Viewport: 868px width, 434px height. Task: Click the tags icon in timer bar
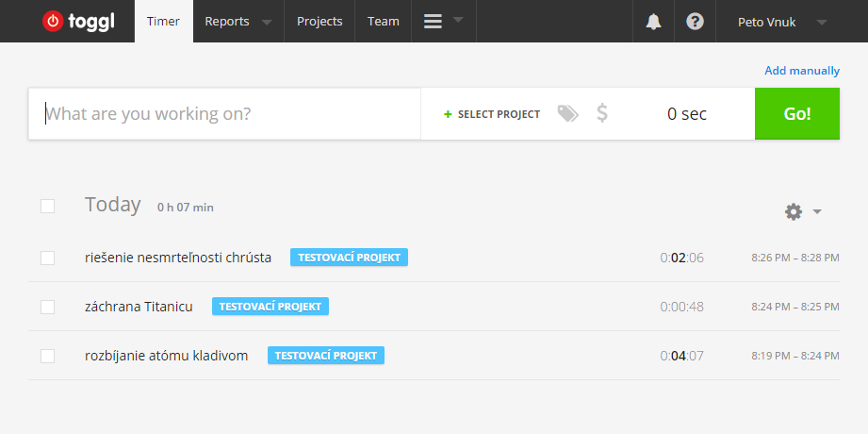[x=567, y=114]
